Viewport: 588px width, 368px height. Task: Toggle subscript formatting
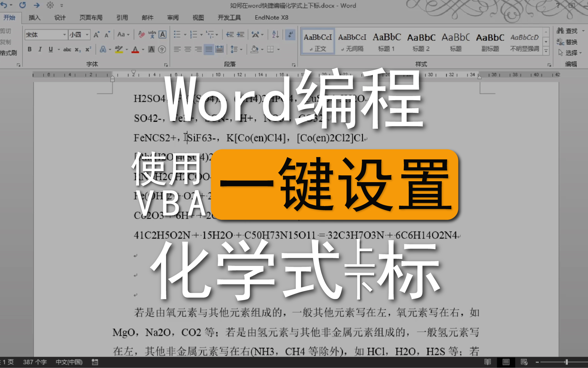(x=78, y=49)
